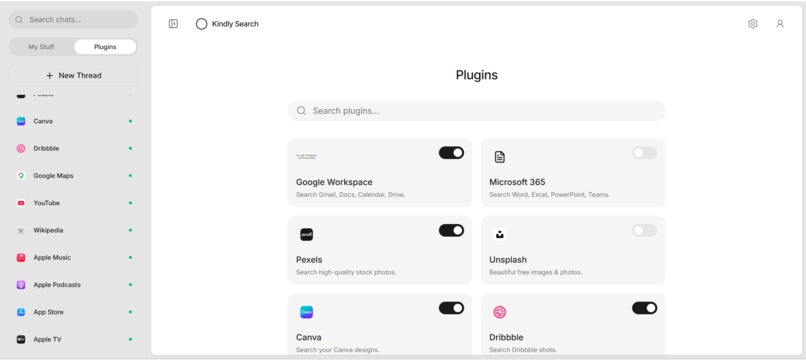
Task: Click the Dribbble card title
Action: [506, 337]
